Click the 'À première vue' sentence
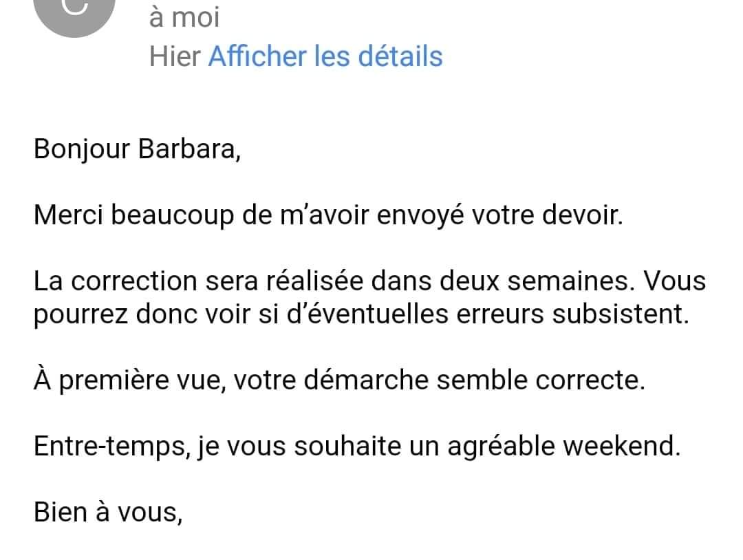Screen dimensions: 743x560 (x=339, y=380)
